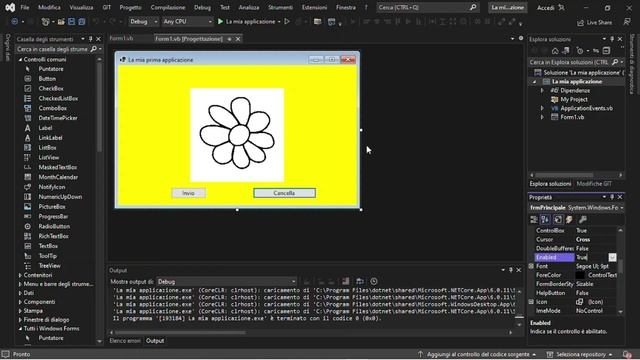Switch to the Elenco errori tab

pyautogui.click(x=124, y=341)
